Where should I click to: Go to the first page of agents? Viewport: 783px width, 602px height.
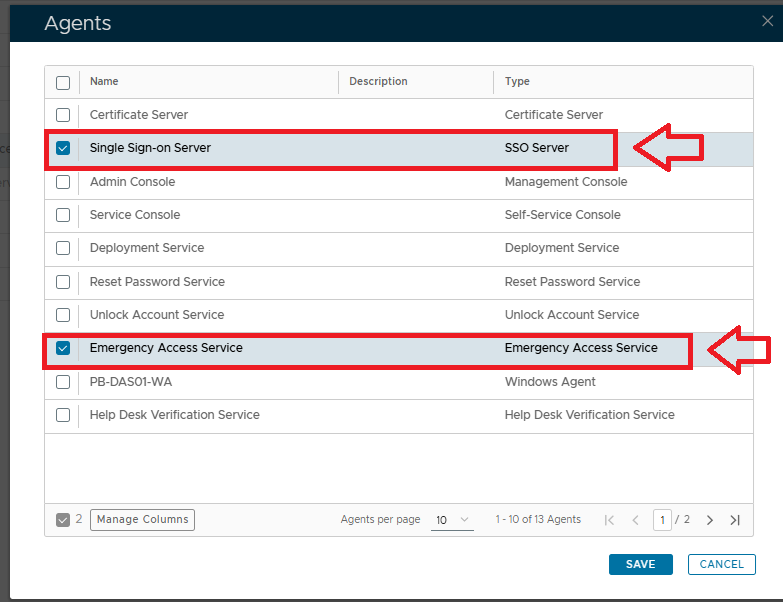pos(609,520)
